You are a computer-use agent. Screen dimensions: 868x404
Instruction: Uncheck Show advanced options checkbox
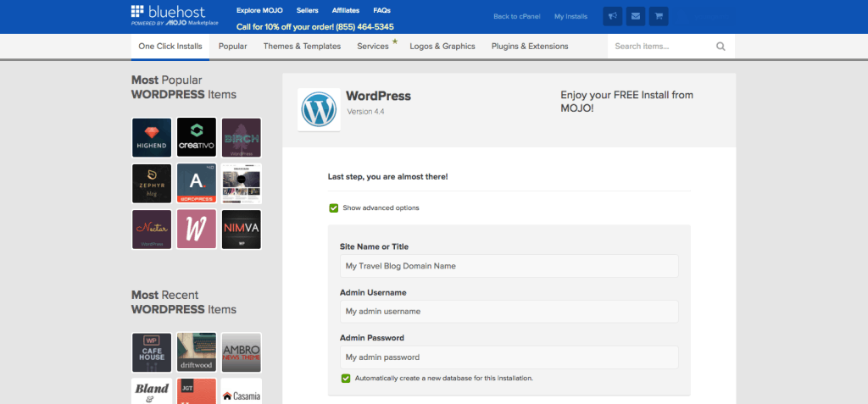(334, 208)
